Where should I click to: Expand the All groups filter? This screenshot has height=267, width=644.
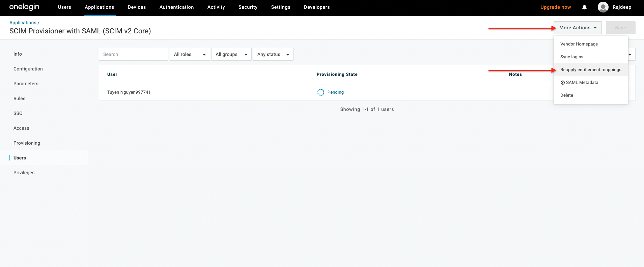tap(231, 54)
